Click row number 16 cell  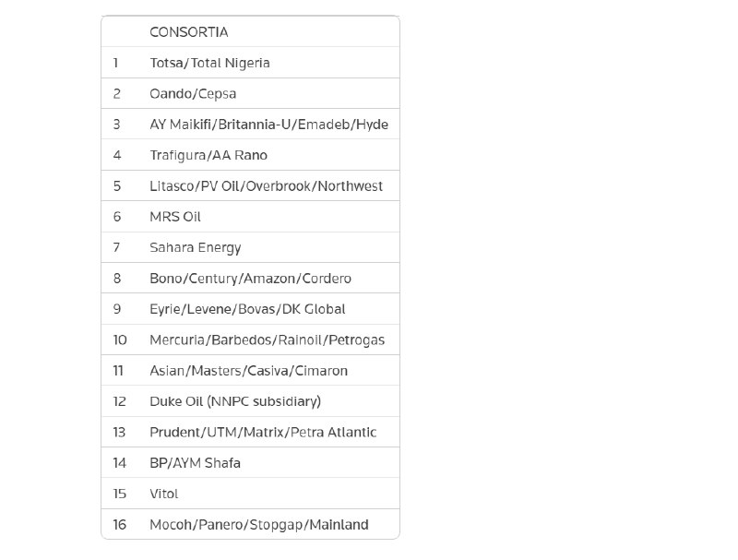120,524
